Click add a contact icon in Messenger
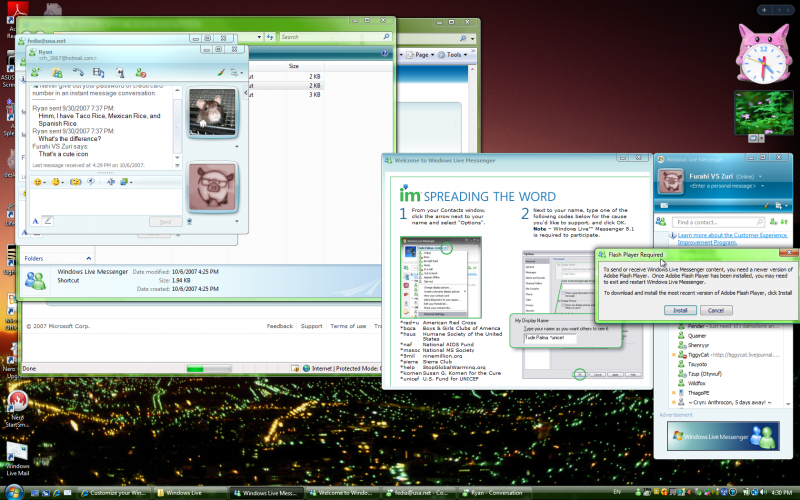This screenshot has height=500, width=800. [773, 222]
